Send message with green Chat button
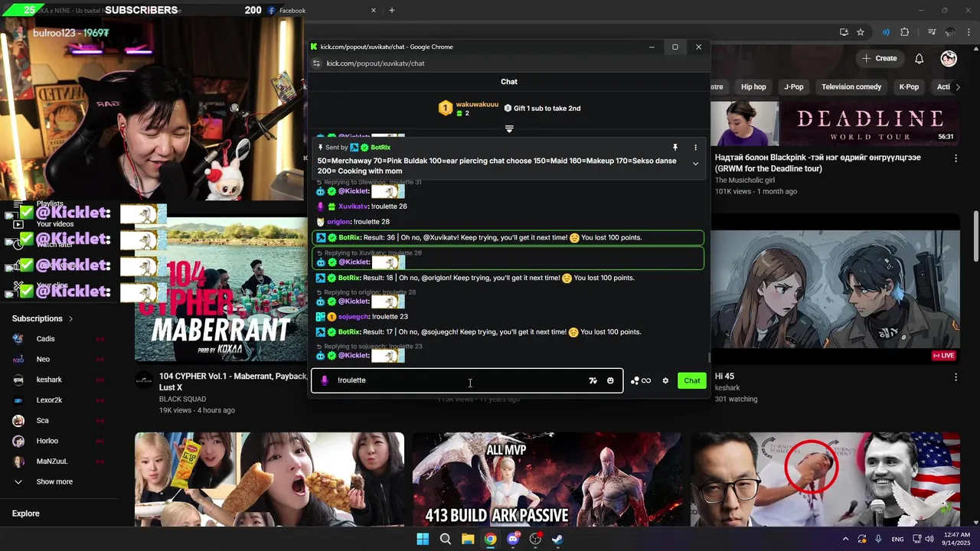This screenshot has width=980, height=551. click(x=692, y=380)
